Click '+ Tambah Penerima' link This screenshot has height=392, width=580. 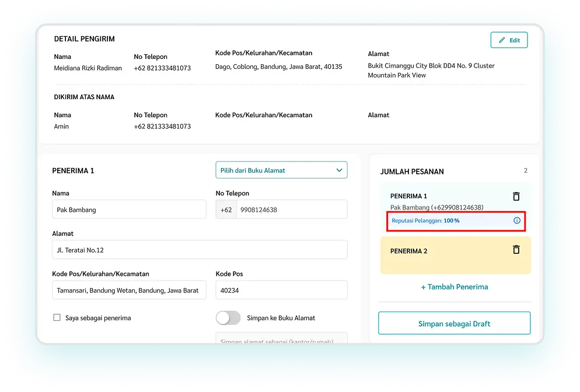(x=455, y=287)
